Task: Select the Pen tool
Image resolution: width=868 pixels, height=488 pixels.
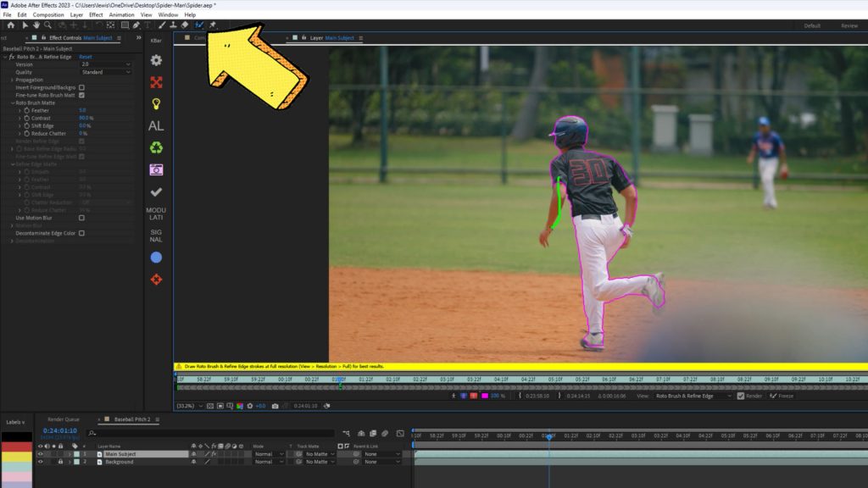Action: click(136, 25)
